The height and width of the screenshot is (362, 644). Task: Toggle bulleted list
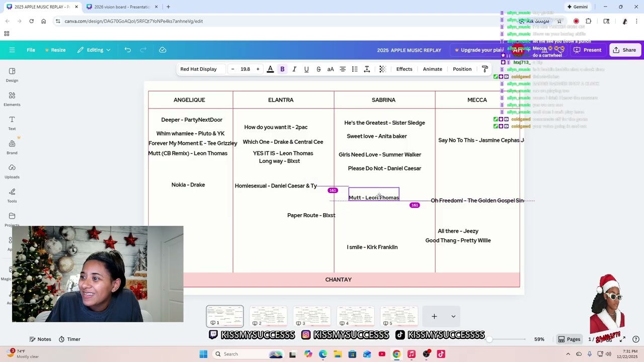click(355, 69)
